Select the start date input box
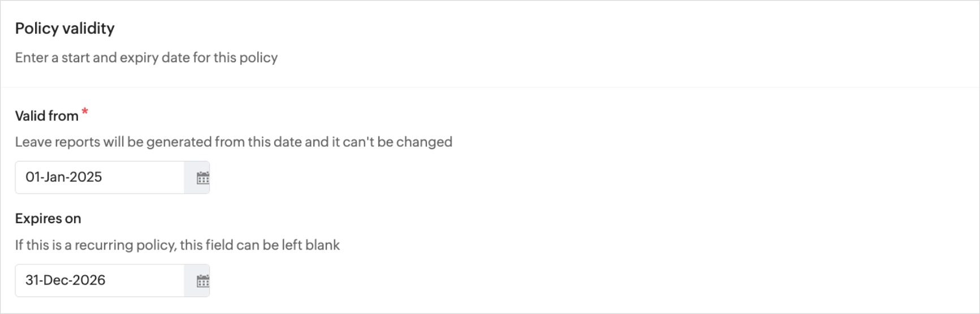This screenshot has height=314, width=980. point(100,177)
